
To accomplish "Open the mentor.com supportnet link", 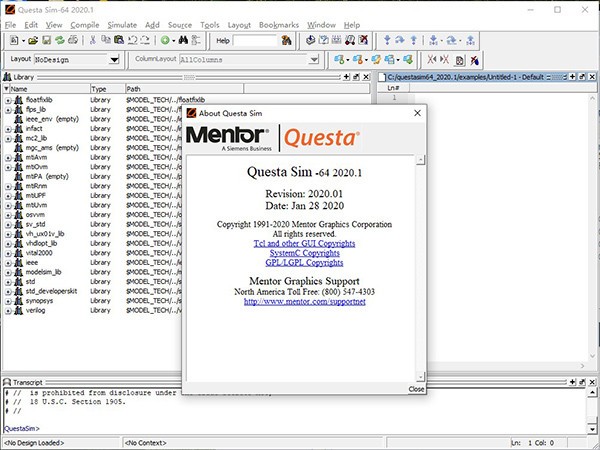I will (x=304, y=301).
